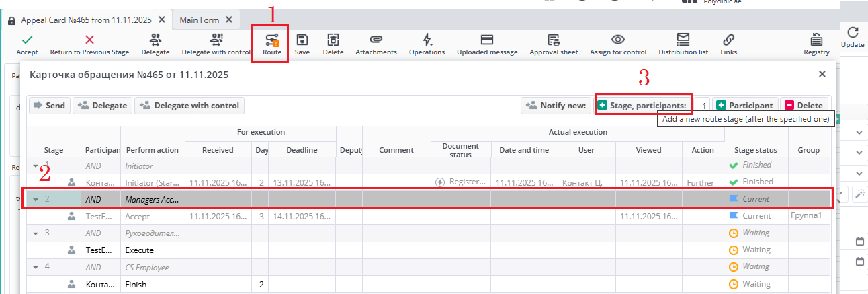Click the Контакт Ц. user cell
Image resolution: width=868 pixels, height=294 pixels.
click(x=587, y=182)
